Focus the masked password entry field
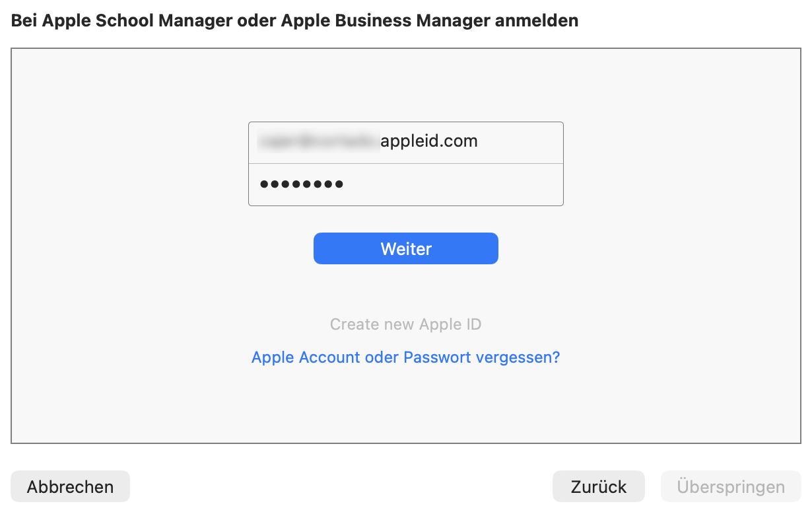812x518 pixels. click(x=405, y=184)
